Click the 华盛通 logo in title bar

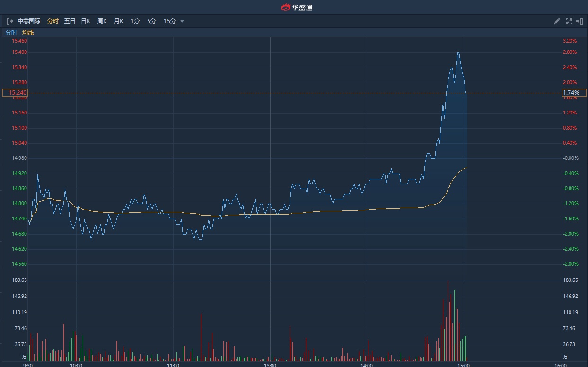pos(297,7)
